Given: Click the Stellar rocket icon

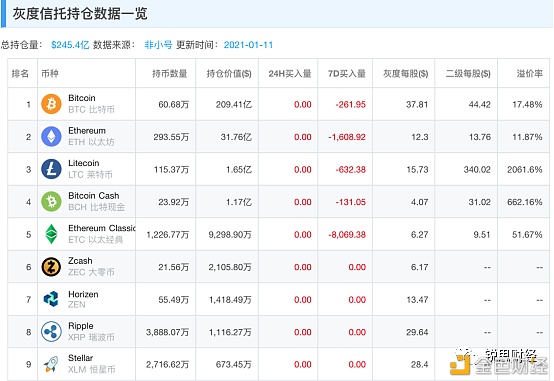Looking at the screenshot, I should [x=51, y=364].
